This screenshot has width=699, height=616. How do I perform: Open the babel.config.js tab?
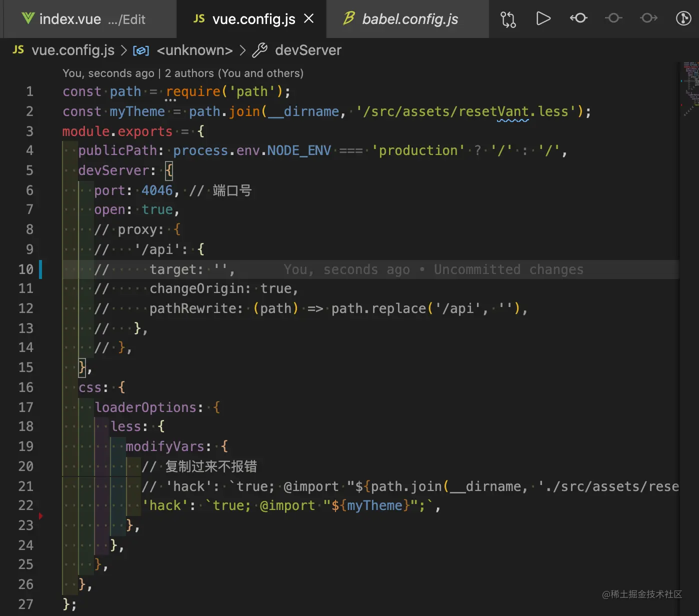pos(407,19)
